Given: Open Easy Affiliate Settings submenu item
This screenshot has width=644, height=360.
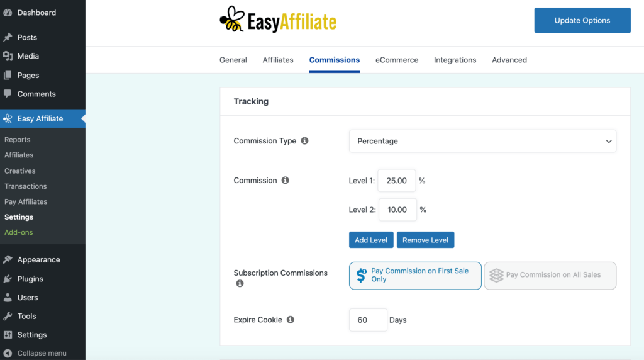Looking at the screenshot, I should click(x=19, y=217).
